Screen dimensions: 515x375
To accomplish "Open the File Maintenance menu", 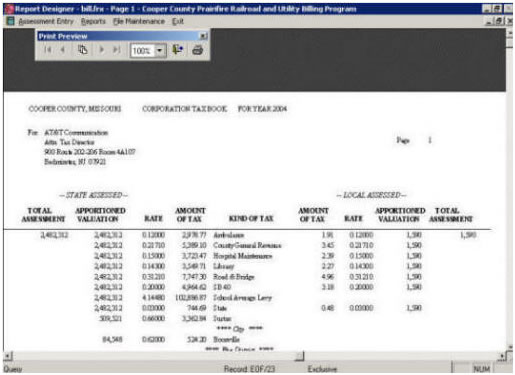I will click(139, 21).
